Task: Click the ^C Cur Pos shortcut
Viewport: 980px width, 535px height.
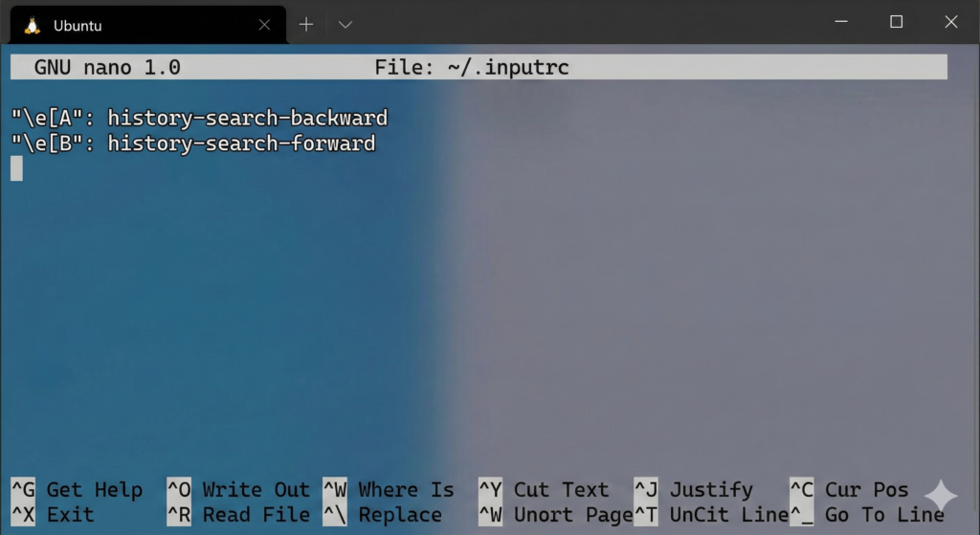Action: (x=849, y=490)
